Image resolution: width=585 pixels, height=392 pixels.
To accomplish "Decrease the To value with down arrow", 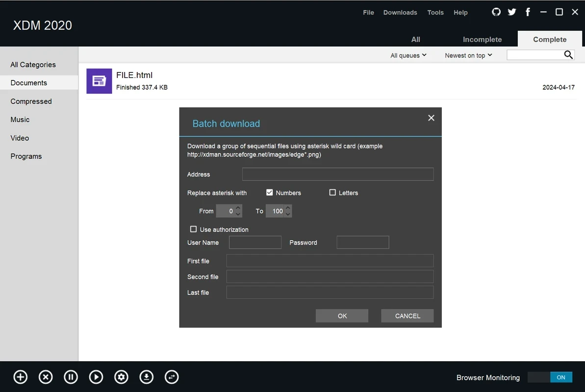I will point(288,214).
